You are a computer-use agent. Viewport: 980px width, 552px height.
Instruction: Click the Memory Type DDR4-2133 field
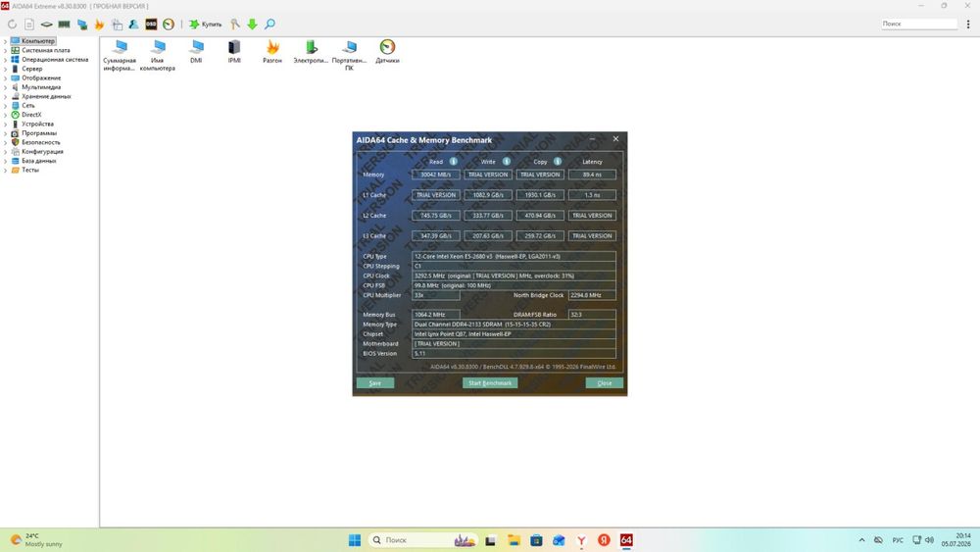(x=514, y=325)
